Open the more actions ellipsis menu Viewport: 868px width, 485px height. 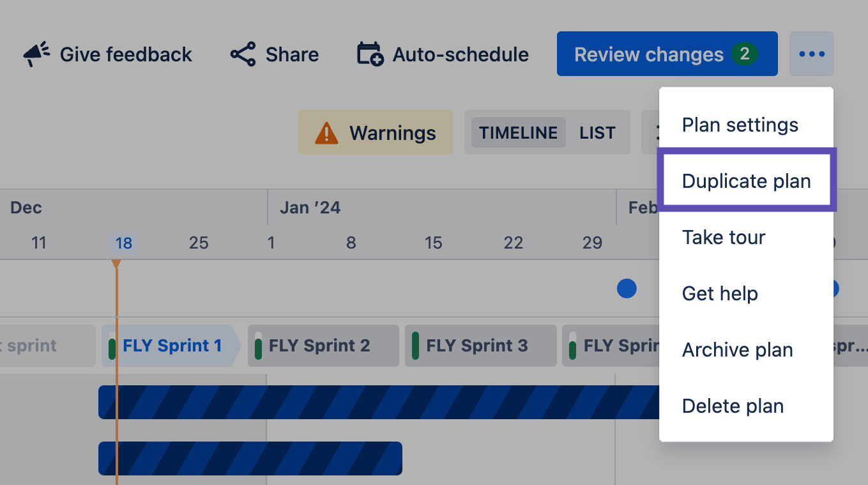pyautogui.click(x=812, y=54)
